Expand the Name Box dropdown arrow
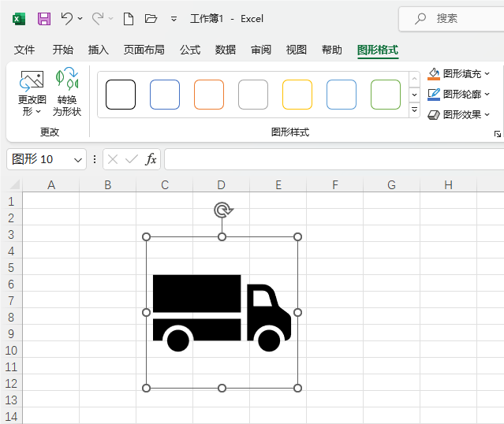 [78, 159]
